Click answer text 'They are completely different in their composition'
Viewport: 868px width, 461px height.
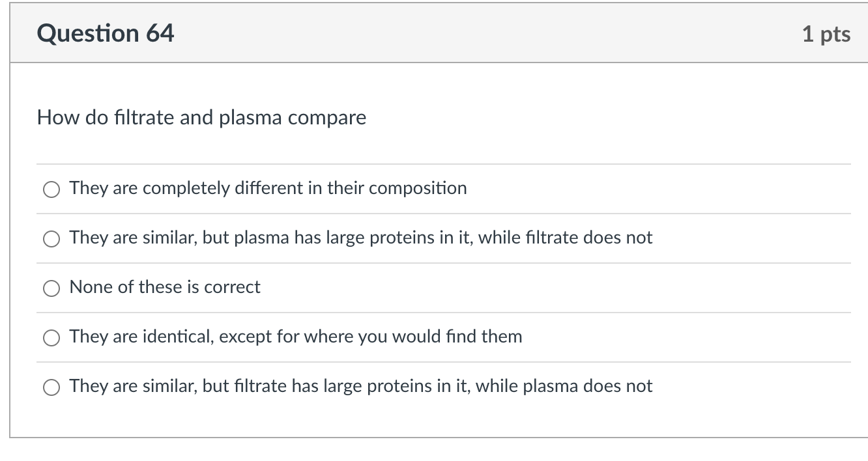[268, 188]
